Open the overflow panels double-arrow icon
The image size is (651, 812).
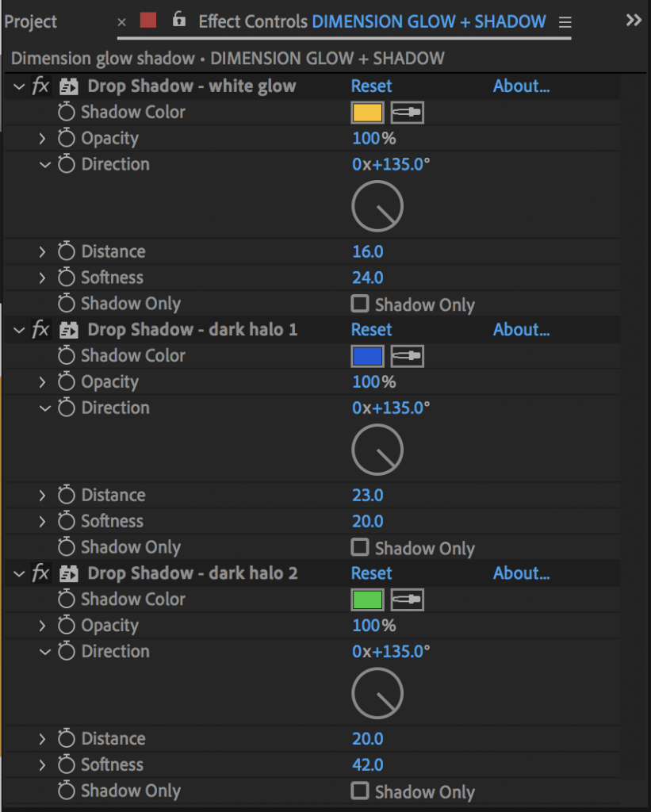click(633, 21)
